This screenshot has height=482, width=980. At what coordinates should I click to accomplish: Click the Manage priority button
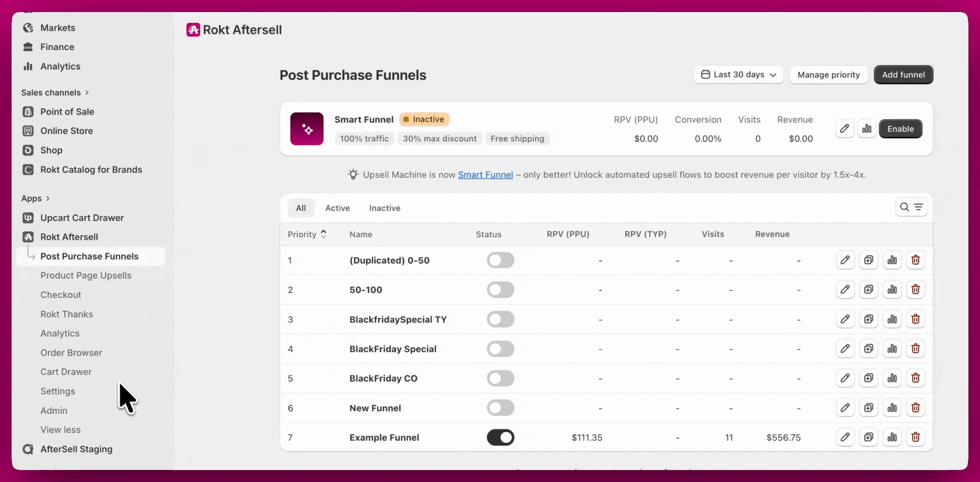(829, 75)
